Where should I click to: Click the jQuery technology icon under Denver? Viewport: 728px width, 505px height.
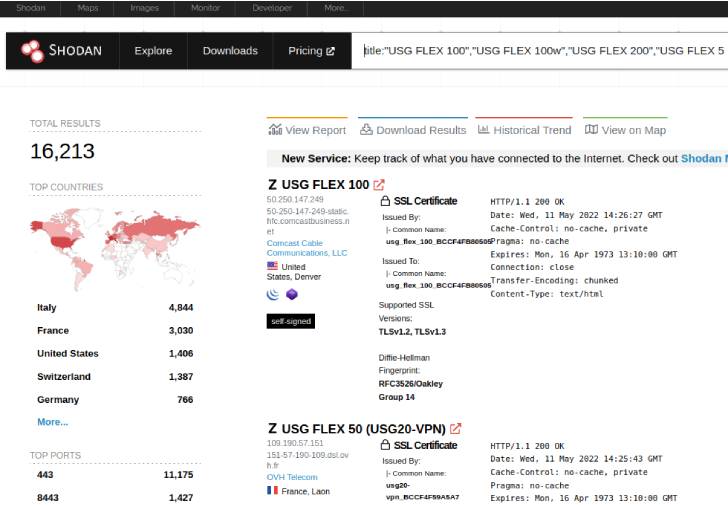273,294
